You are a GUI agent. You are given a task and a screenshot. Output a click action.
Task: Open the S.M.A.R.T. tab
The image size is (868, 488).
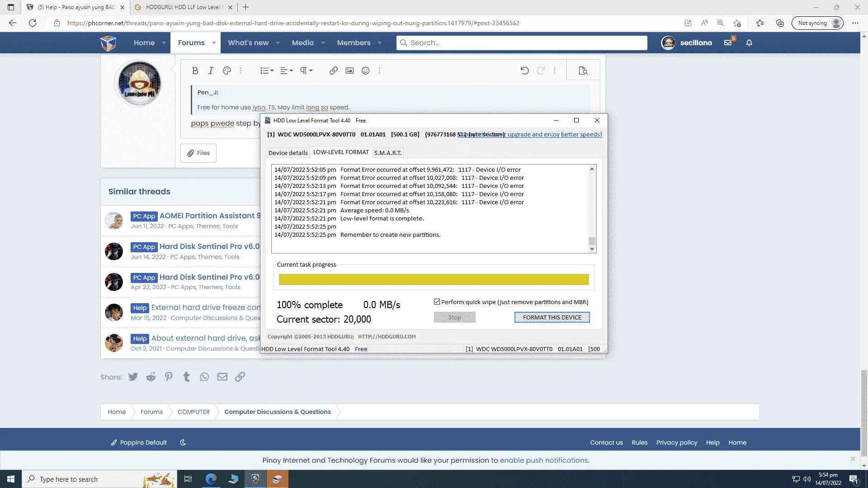coord(388,153)
